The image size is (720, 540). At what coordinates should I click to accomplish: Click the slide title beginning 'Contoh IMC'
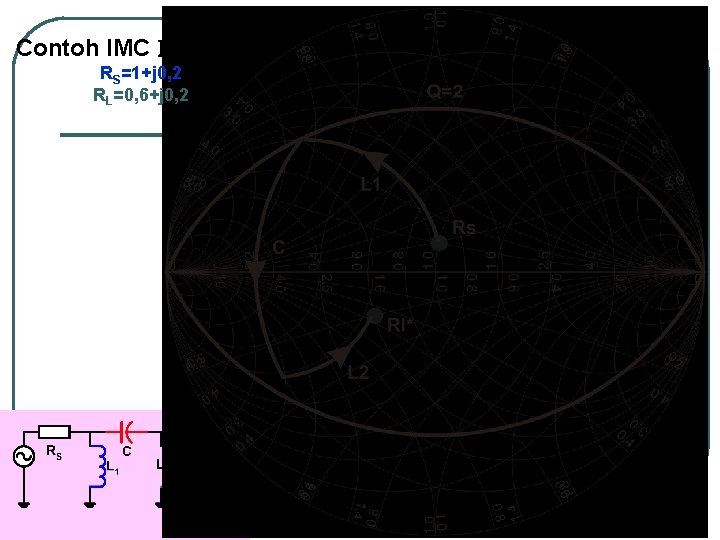[89, 48]
